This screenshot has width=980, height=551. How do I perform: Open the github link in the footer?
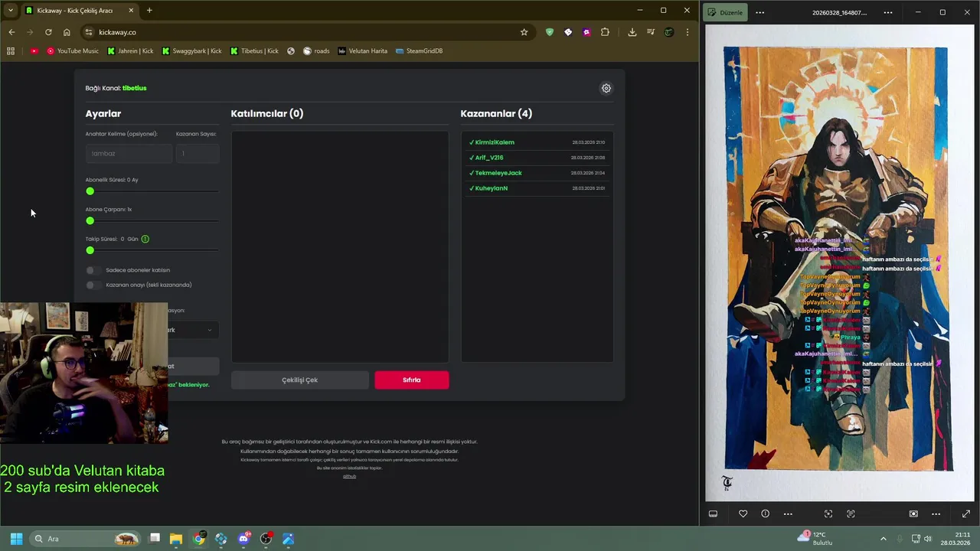(x=349, y=476)
